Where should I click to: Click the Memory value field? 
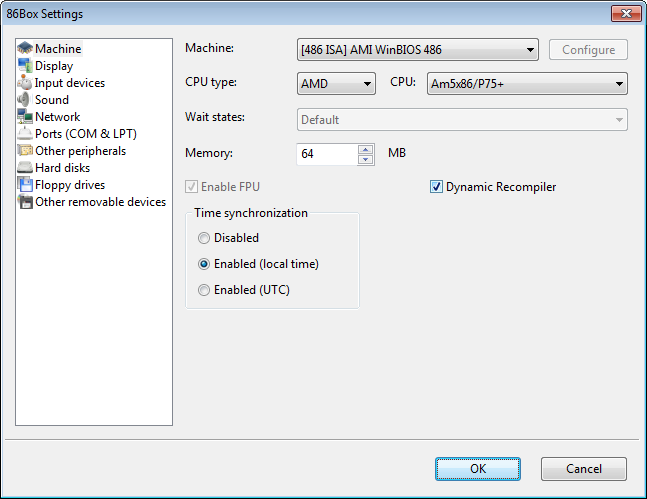pos(327,154)
